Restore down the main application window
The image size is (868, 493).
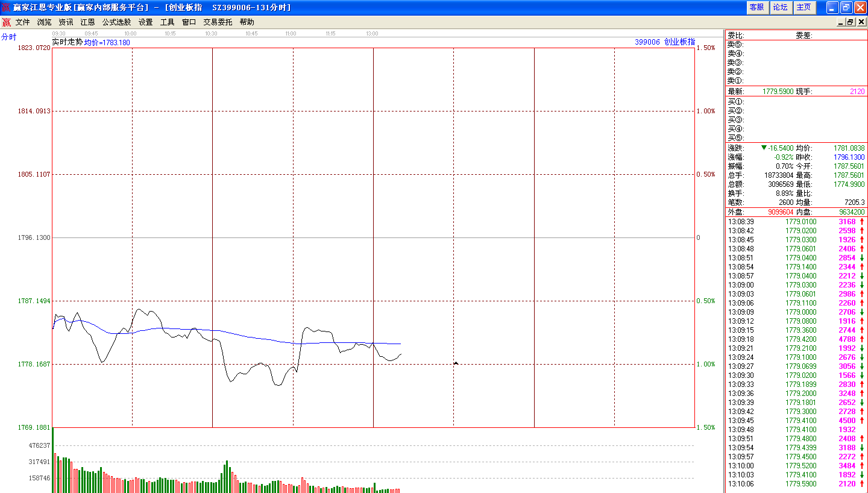[x=846, y=7]
